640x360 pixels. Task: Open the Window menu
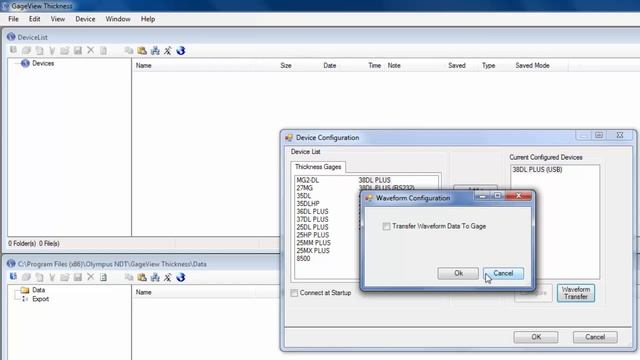(118, 19)
